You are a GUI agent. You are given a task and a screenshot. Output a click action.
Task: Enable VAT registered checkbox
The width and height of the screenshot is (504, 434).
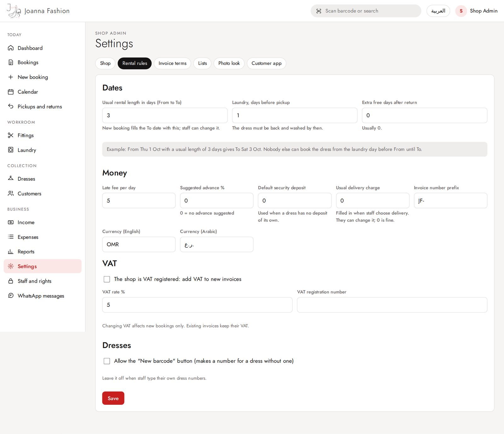pyautogui.click(x=107, y=279)
